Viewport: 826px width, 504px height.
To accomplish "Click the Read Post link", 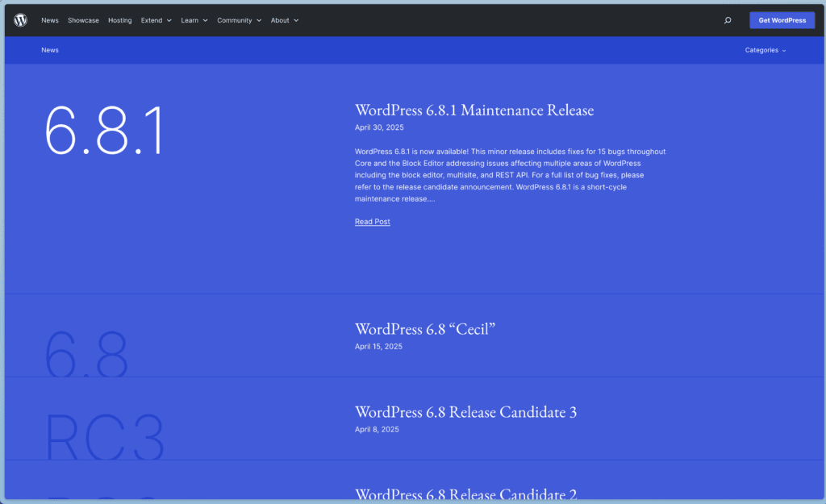I will click(372, 221).
